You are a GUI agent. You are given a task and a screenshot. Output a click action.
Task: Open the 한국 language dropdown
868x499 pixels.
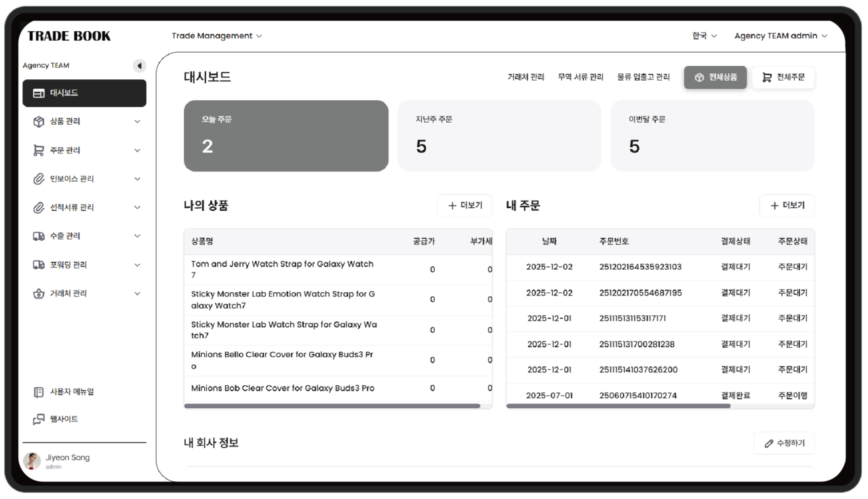[705, 36]
